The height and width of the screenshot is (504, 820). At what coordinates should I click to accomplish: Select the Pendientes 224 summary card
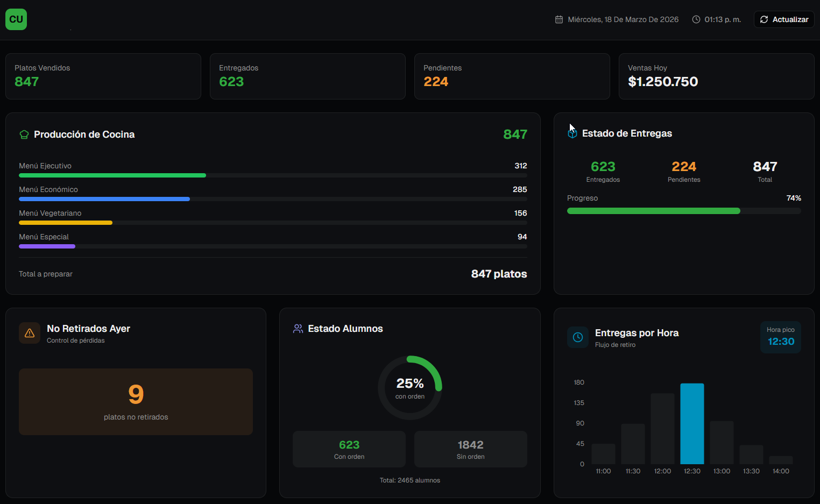coord(512,76)
